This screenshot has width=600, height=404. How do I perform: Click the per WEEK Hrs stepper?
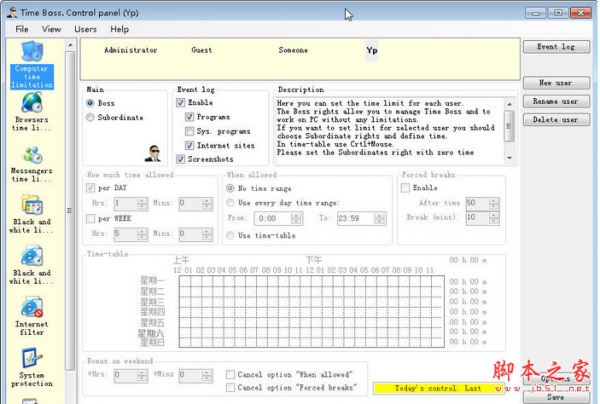tap(142, 234)
